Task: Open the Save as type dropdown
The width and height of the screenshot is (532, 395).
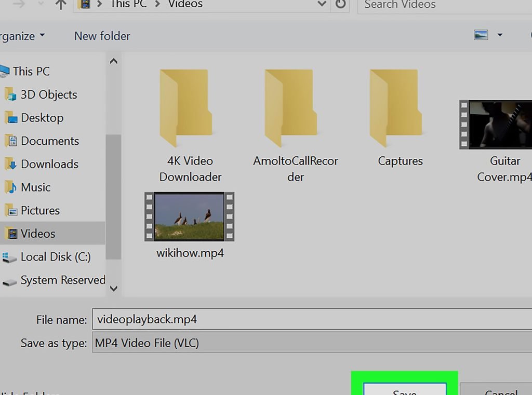Action: coord(312,343)
